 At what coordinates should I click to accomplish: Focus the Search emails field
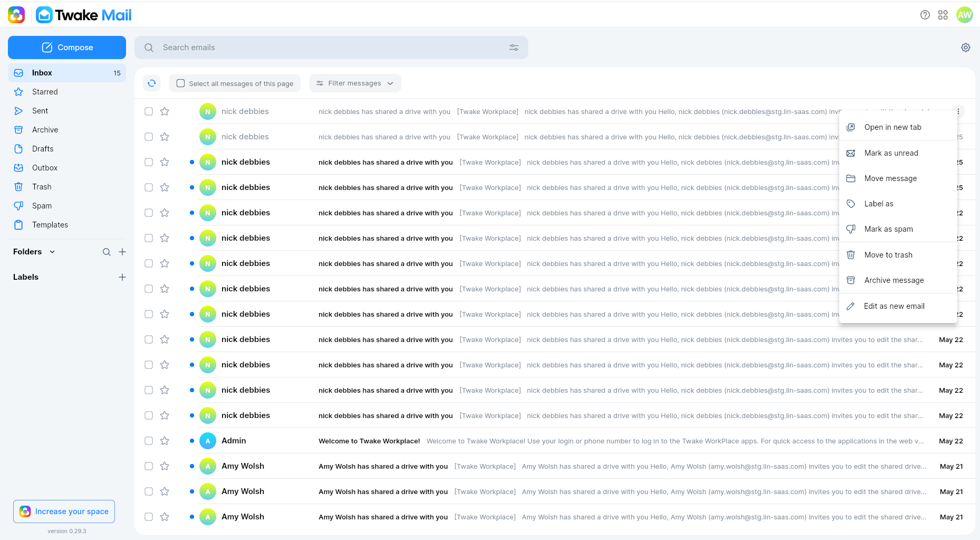coord(331,48)
